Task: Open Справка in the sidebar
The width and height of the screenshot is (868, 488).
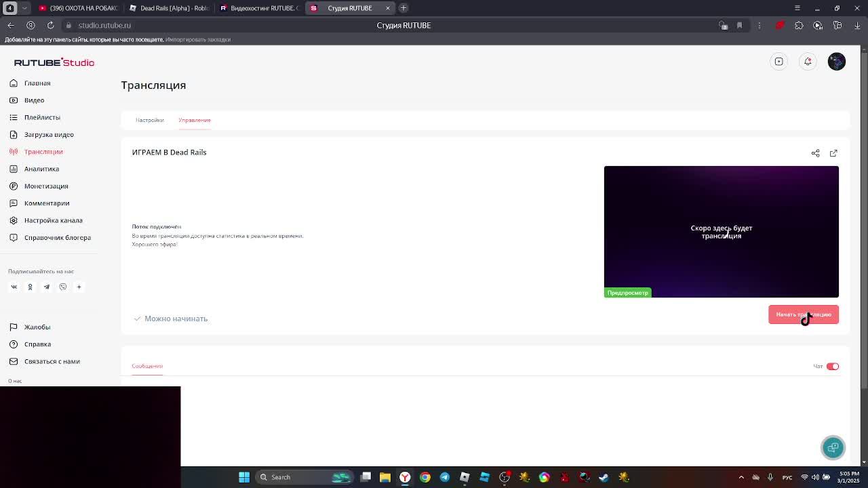Action: pyautogui.click(x=31, y=344)
